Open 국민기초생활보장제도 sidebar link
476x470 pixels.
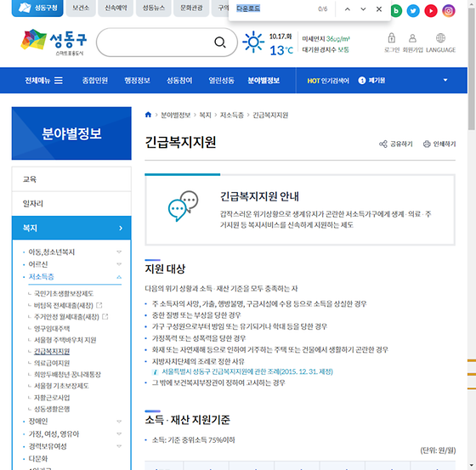(x=64, y=293)
